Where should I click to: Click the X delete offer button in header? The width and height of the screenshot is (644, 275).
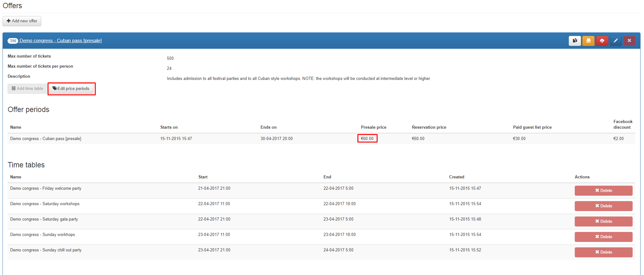[629, 41]
